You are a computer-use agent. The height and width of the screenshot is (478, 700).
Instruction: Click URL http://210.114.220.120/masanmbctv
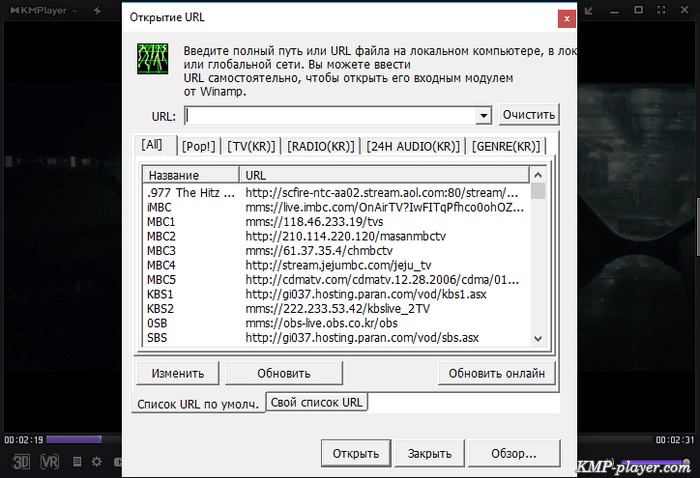tap(346, 236)
